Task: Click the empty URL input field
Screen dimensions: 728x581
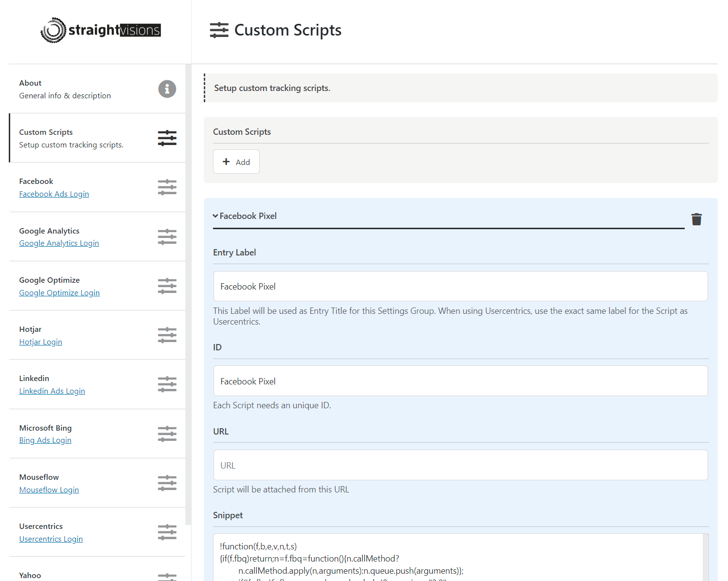Action: [460, 465]
